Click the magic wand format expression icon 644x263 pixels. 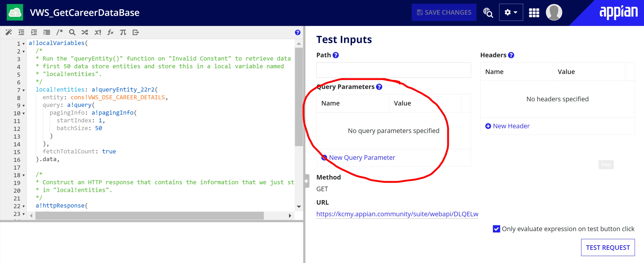click(x=9, y=32)
